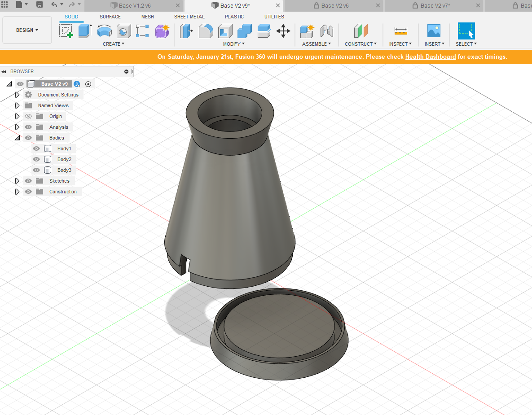The image size is (532, 415).
Task: Toggle visibility of Sketches folder
Action: (x=28, y=181)
